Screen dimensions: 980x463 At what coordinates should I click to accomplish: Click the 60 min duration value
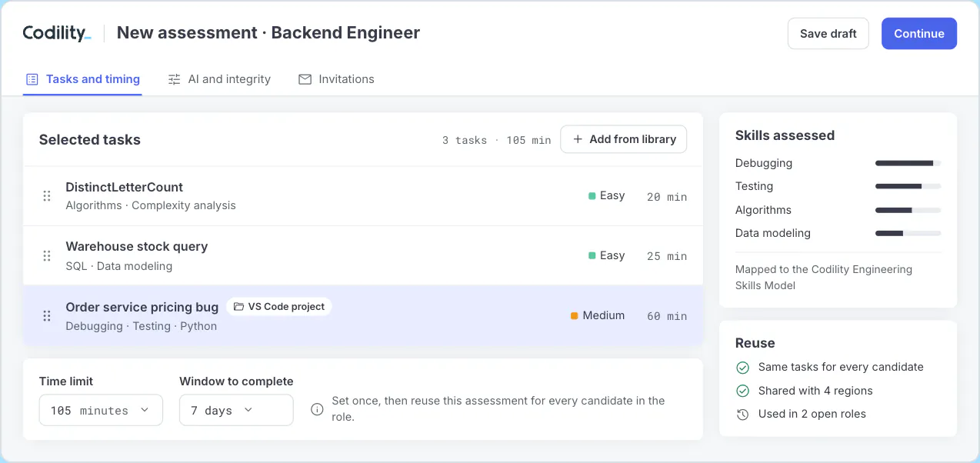pos(667,316)
